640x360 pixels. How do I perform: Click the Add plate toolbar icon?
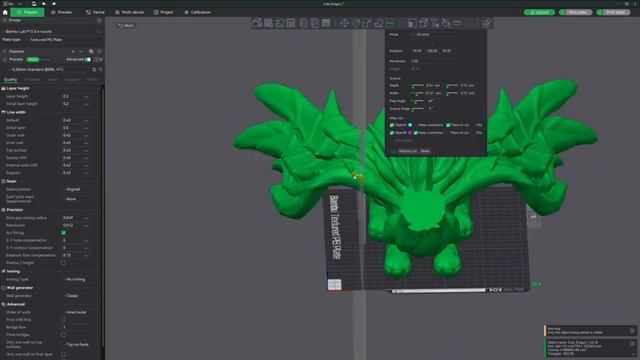pos(268,23)
